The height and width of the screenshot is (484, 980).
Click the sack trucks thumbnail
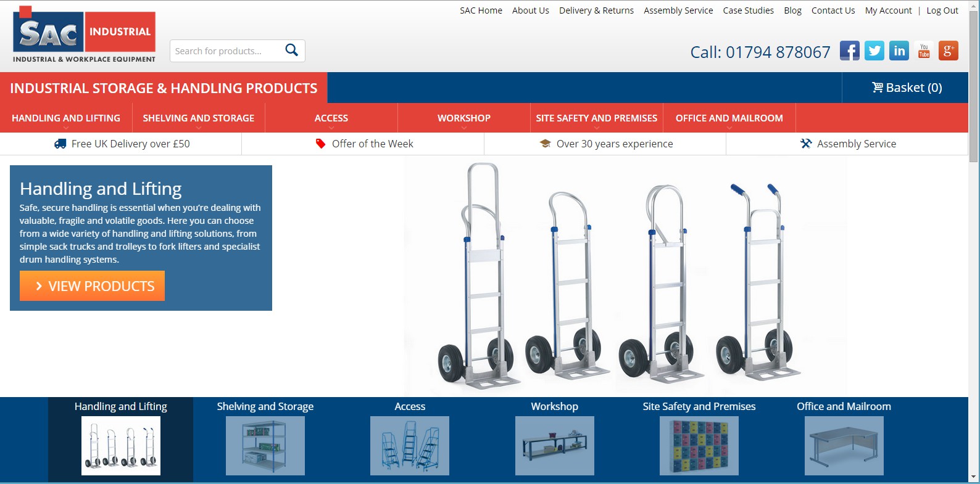pos(121,446)
